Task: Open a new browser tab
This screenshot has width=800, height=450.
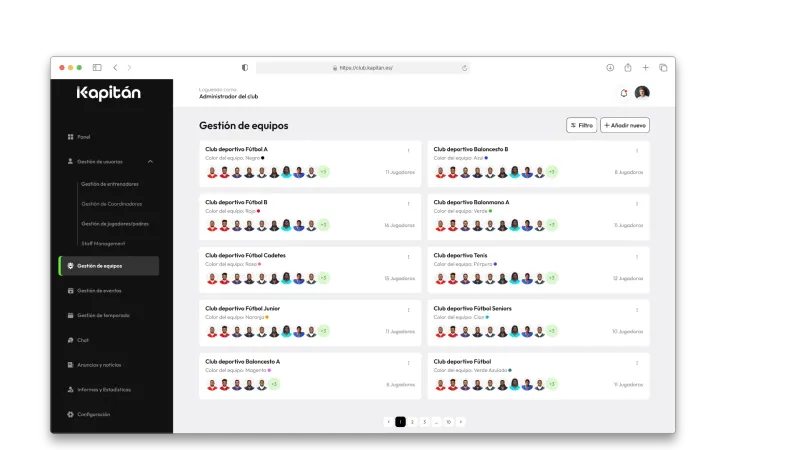Action: [x=645, y=67]
